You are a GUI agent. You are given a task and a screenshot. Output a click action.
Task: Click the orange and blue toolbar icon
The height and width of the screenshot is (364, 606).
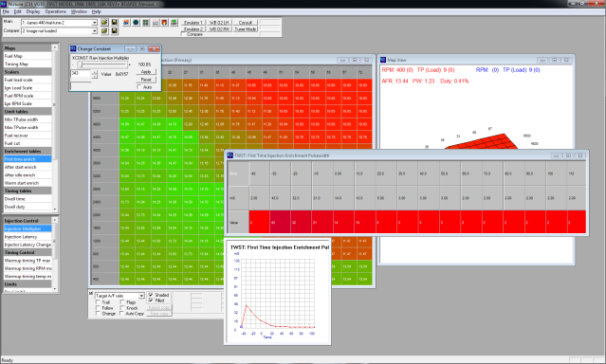click(126, 23)
